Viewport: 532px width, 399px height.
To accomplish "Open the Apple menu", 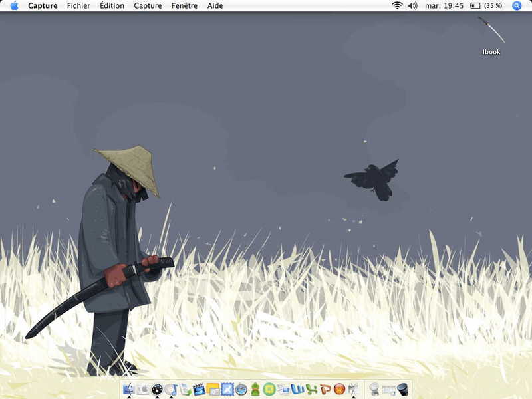I will pyautogui.click(x=14, y=6).
